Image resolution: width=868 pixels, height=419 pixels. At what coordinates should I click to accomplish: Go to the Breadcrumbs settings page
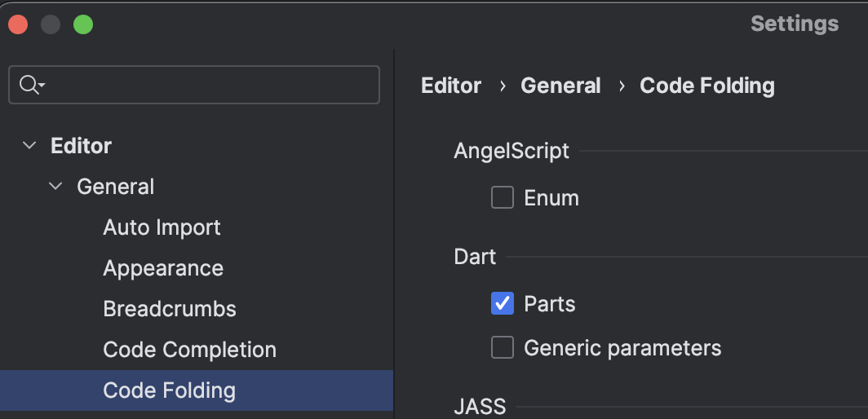[170, 309]
